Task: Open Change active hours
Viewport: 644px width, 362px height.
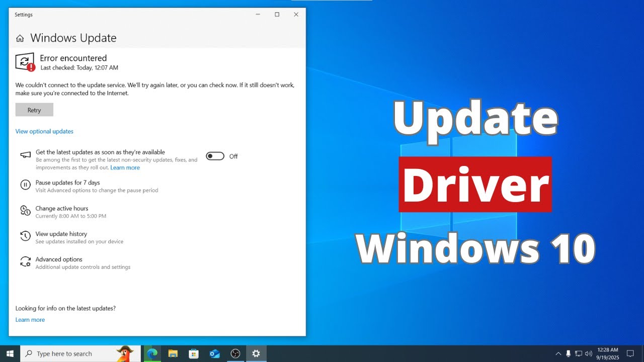Action: [x=62, y=208]
